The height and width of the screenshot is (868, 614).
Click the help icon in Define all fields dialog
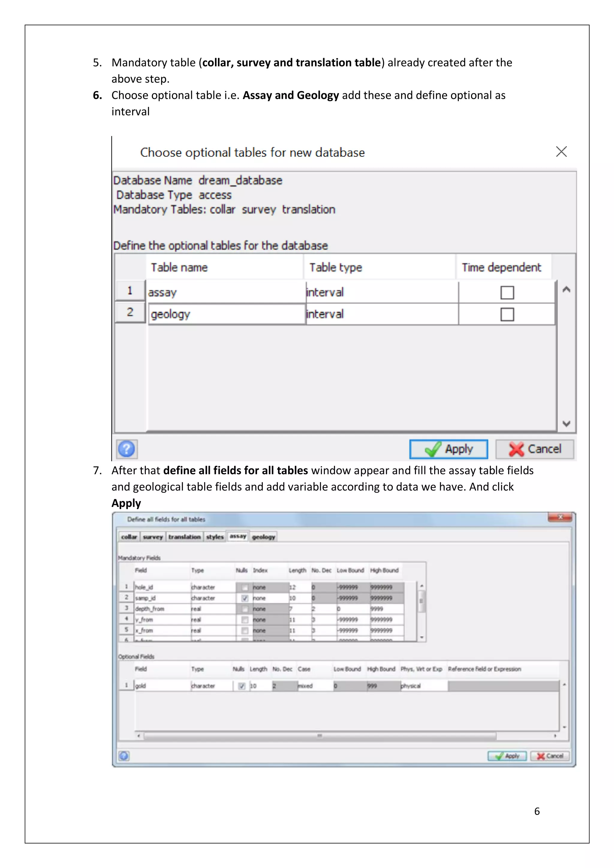124,756
